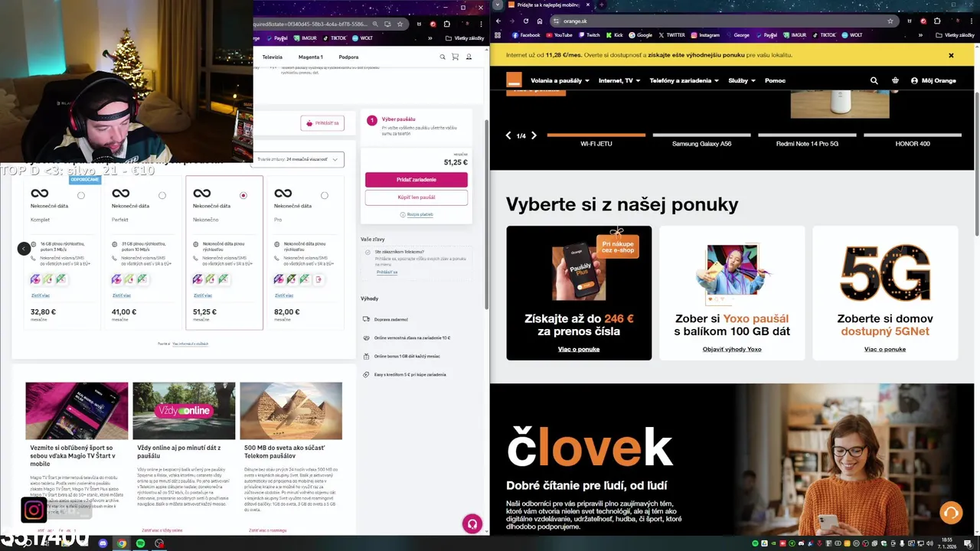The width and height of the screenshot is (980, 551).
Task: Open Telekom shopping cart icon
Action: (x=456, y=57)
